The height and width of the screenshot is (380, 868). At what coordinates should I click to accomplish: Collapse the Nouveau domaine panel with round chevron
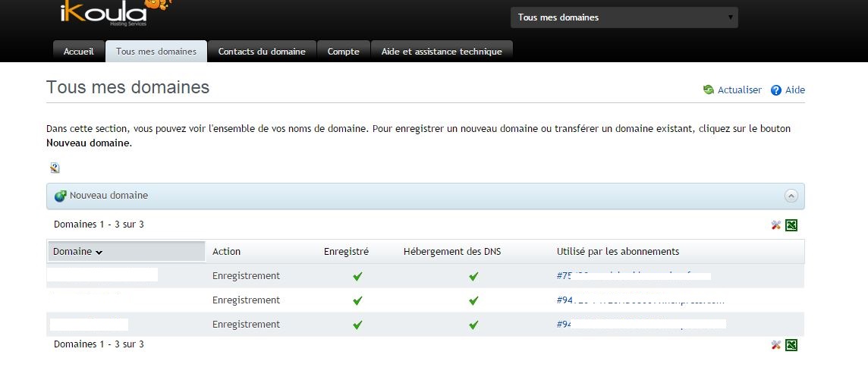pos(791,196)
